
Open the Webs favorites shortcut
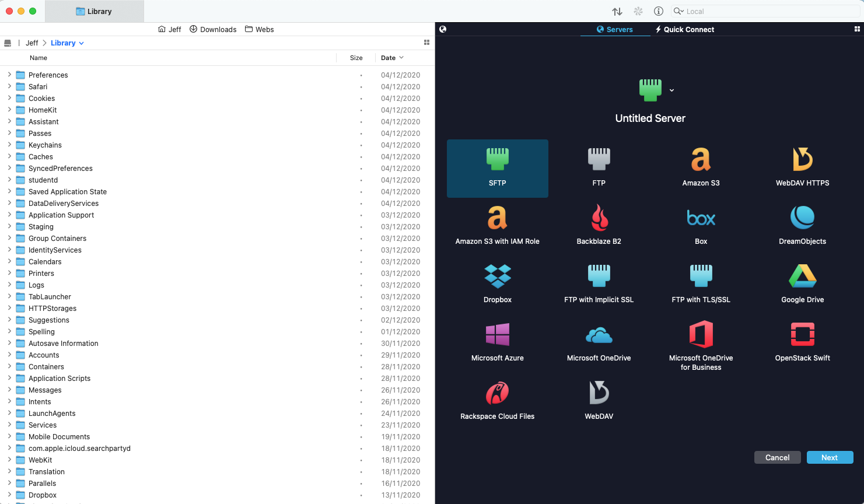click(x=260, y=29)
